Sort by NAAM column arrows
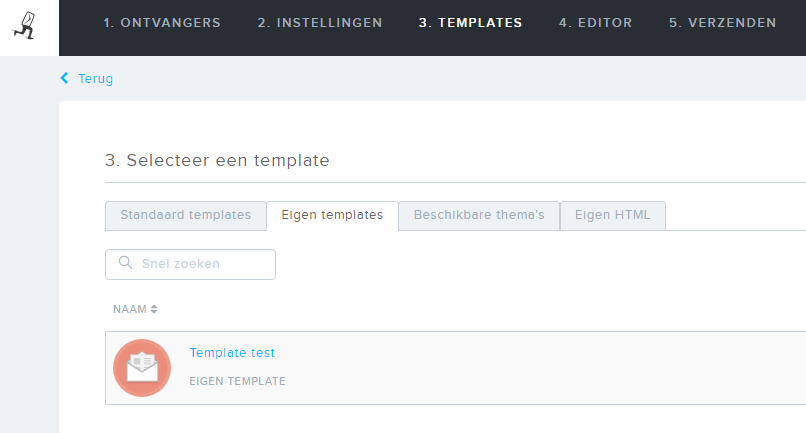Screen dimensions: 806x433 point(154,309)
